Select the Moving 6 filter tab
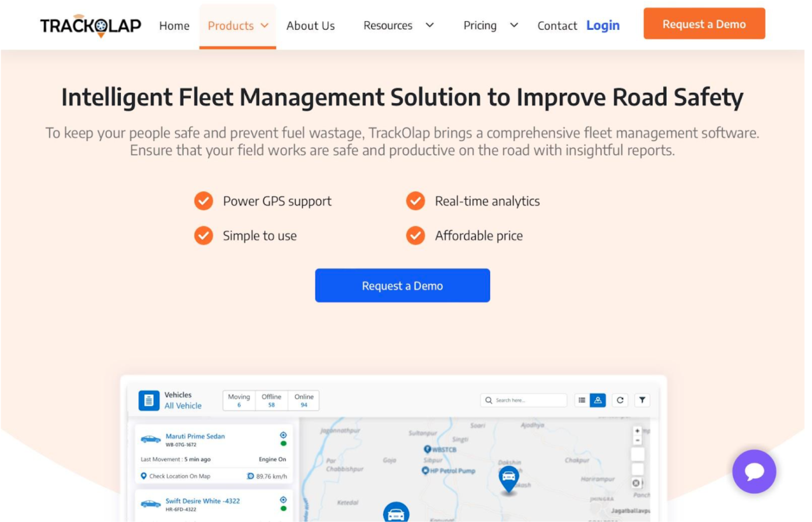This screenshot has width=812, height=522. (239, 401)
